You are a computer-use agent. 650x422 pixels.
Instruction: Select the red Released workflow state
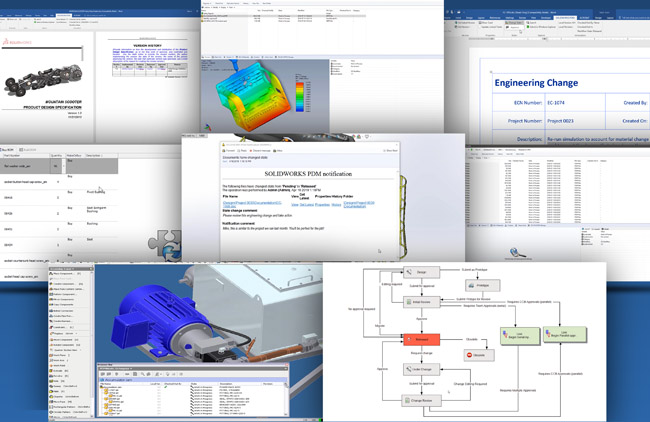421,340
